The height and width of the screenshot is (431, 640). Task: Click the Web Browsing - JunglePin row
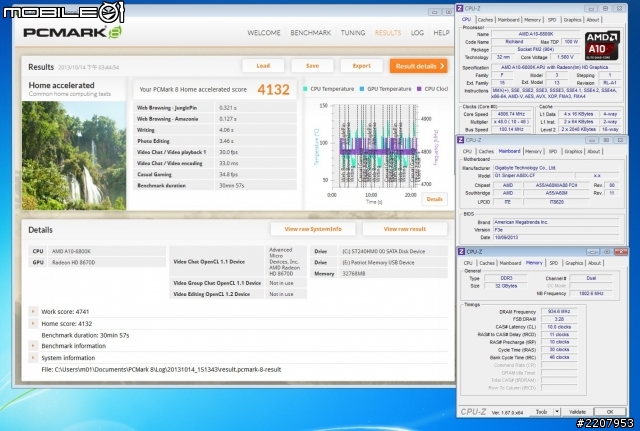coord(215,108)
